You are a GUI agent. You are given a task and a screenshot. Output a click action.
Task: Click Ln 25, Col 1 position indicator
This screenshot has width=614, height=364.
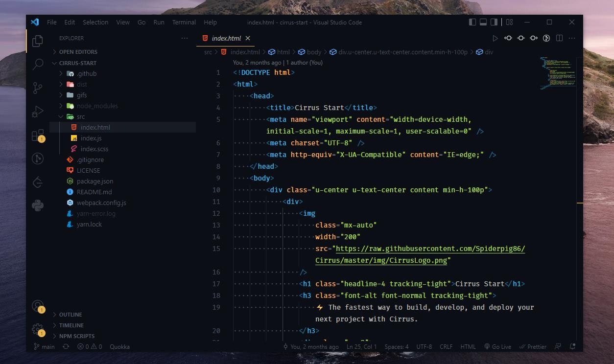click(x=362, y=346)
